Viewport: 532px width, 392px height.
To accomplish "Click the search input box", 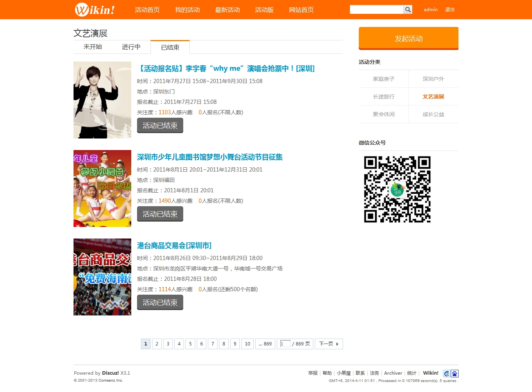I will click(376, 9).
